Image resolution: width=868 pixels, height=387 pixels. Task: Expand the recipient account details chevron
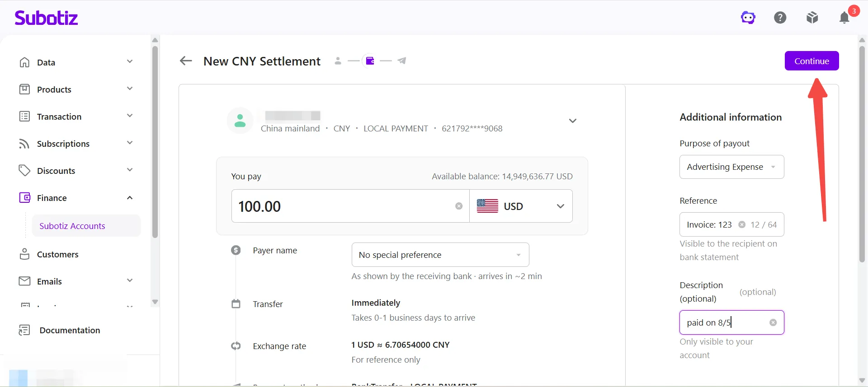click(x=573, y=121)
